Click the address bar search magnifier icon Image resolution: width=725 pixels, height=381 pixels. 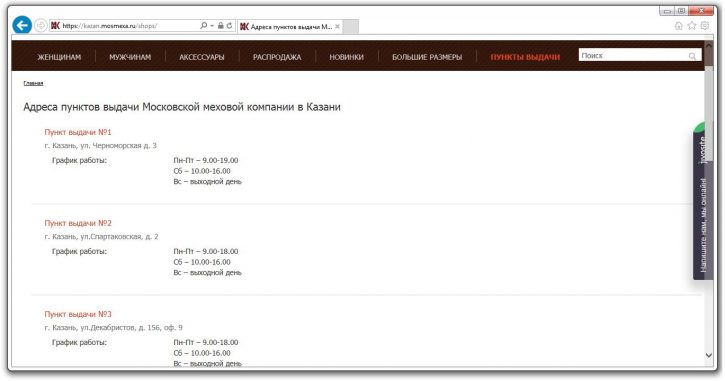(203, 26)
